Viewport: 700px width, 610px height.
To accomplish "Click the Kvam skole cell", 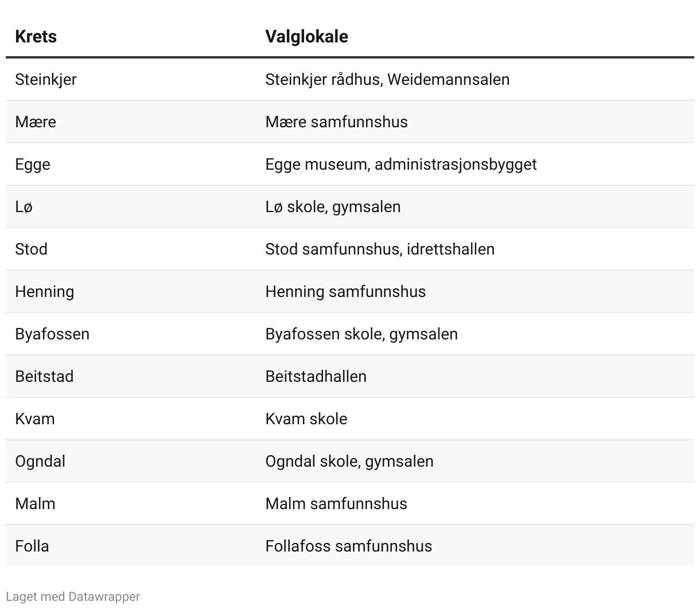I will pyautogui.click(x=306, y=419).
